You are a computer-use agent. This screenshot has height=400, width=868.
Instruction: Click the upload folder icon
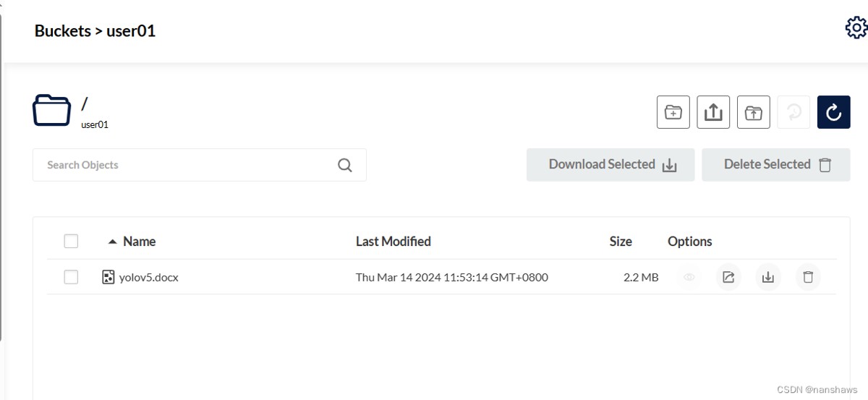[x=753, y=112]
